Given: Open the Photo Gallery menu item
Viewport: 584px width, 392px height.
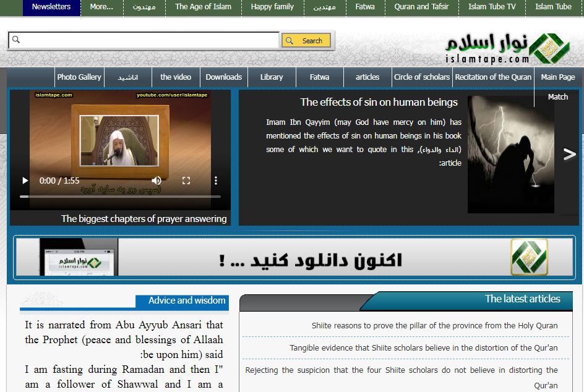Looking at the screenshot, I should pos(79,77).
